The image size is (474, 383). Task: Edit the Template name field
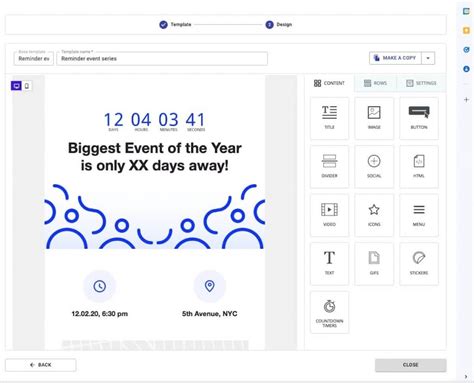pos(162,59)
